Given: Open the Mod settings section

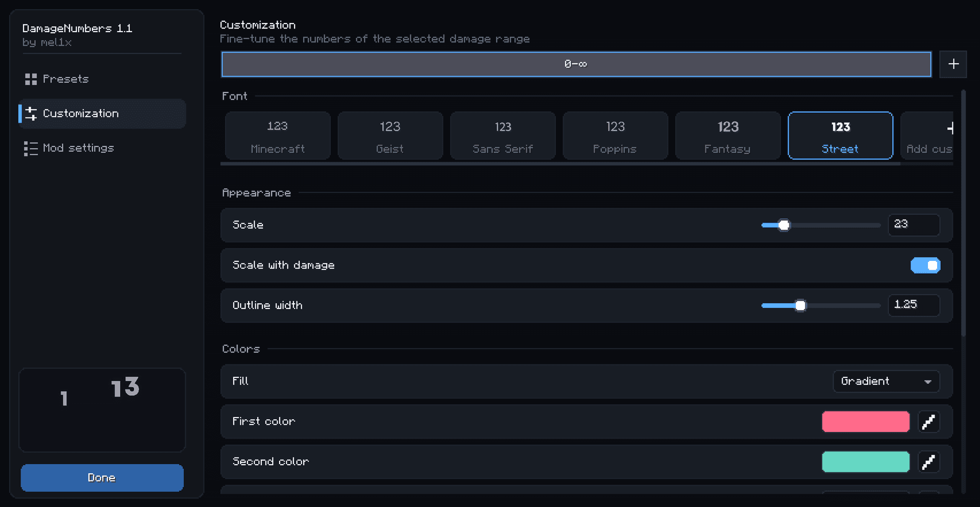Looking at the screenshot, I should pyautogui.click(x=102, y=148).
